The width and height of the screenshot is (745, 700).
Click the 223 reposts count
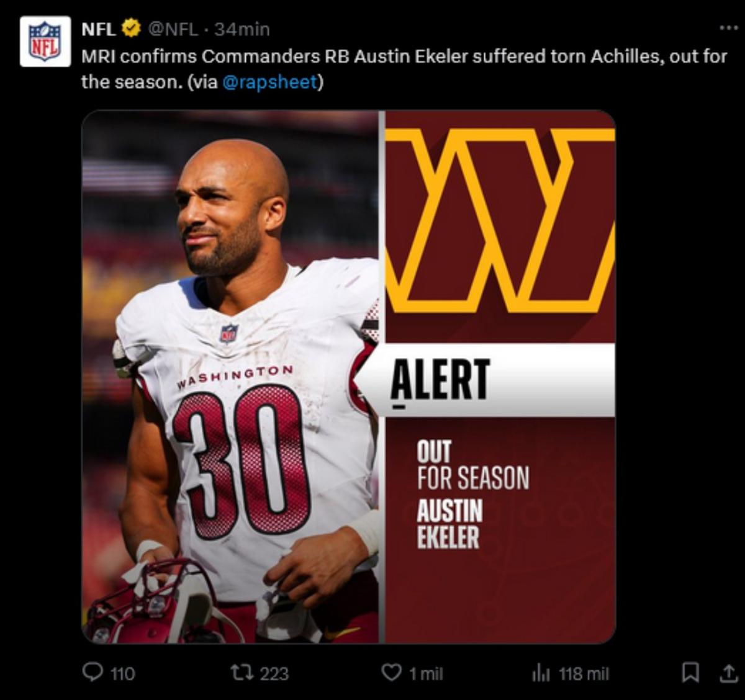(274, 673)
